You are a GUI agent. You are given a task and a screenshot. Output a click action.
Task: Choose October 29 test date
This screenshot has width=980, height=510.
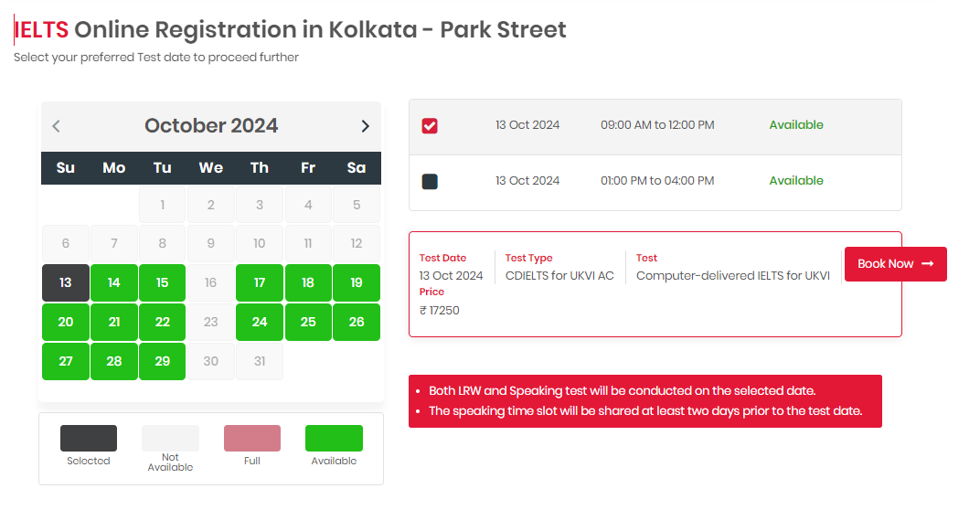tap(163, 361)
